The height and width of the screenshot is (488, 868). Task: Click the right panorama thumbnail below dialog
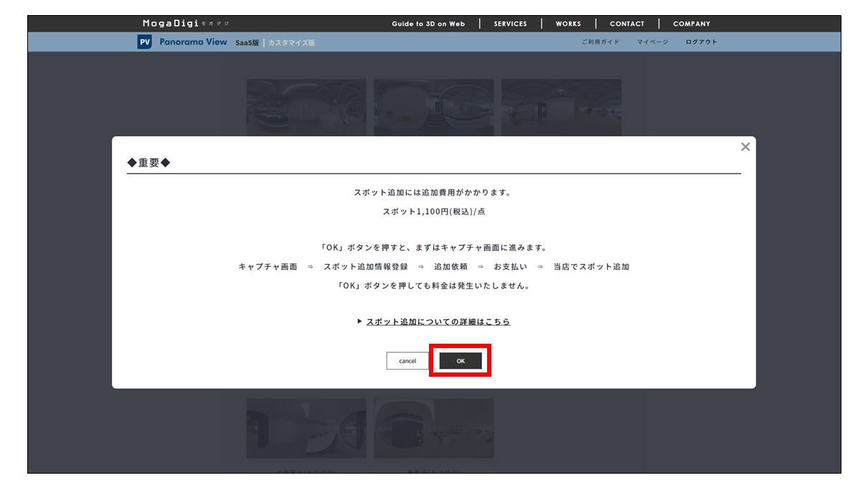[434, 428]
